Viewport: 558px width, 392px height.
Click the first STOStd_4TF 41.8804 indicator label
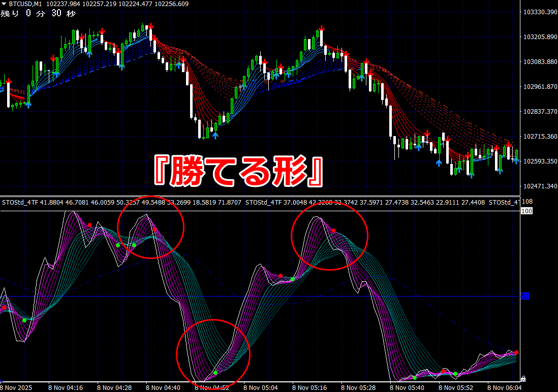33,203
